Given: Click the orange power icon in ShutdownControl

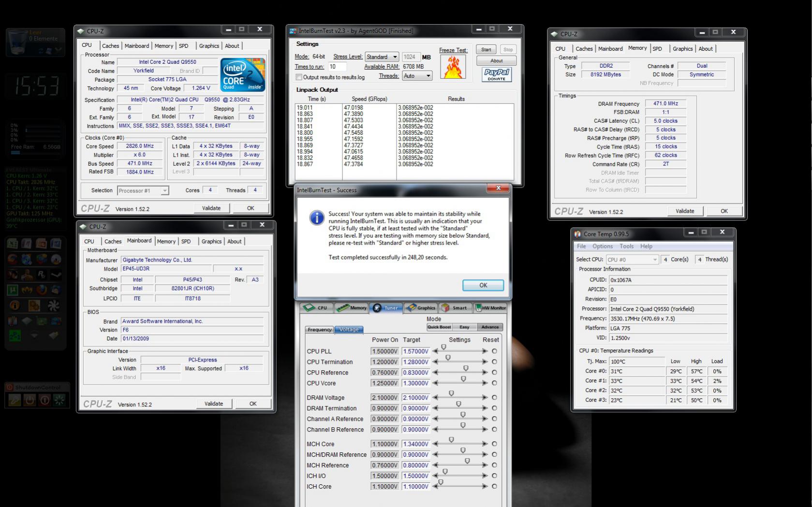Looking at the screenshot, I should tap(30, 400).
